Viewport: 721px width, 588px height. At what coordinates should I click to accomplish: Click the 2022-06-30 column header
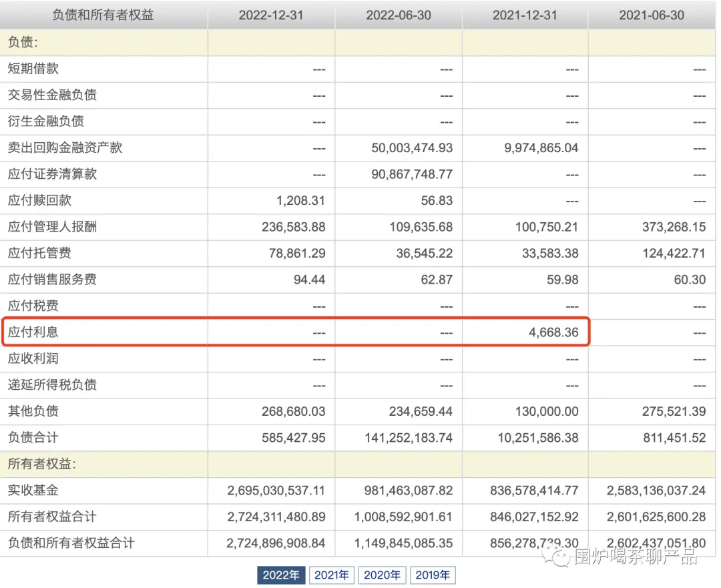(398, 15)
